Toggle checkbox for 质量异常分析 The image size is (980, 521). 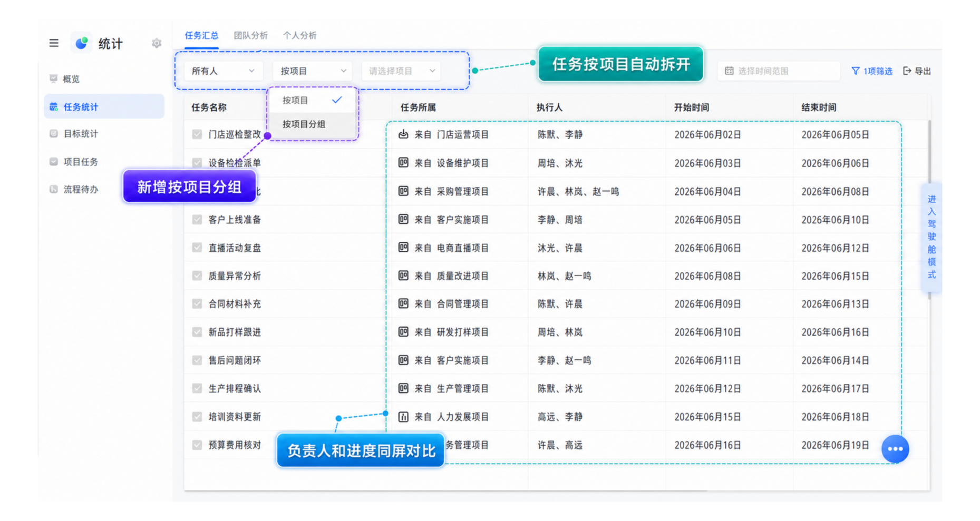click(x=197, y=276)
